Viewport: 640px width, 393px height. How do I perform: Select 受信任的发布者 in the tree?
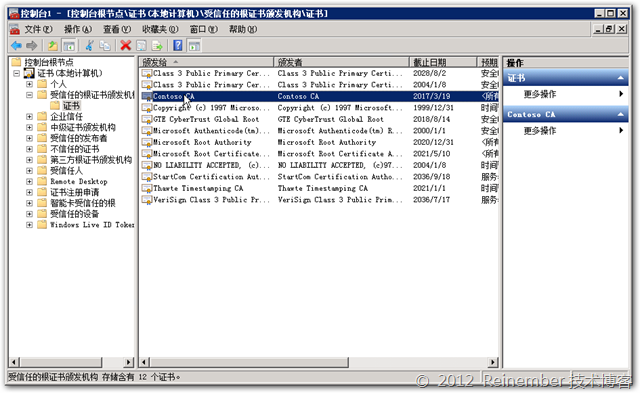(79, 138)
